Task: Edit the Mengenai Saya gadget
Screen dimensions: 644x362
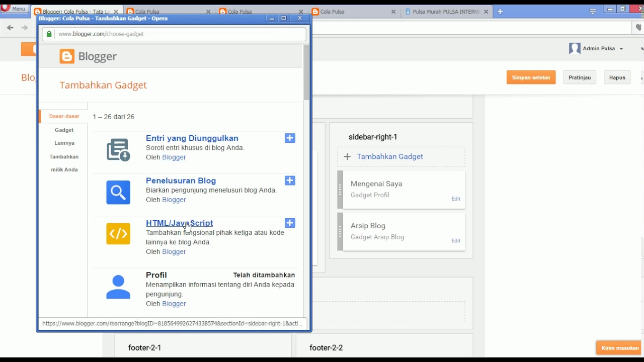Action: click(x=456, y=199)
